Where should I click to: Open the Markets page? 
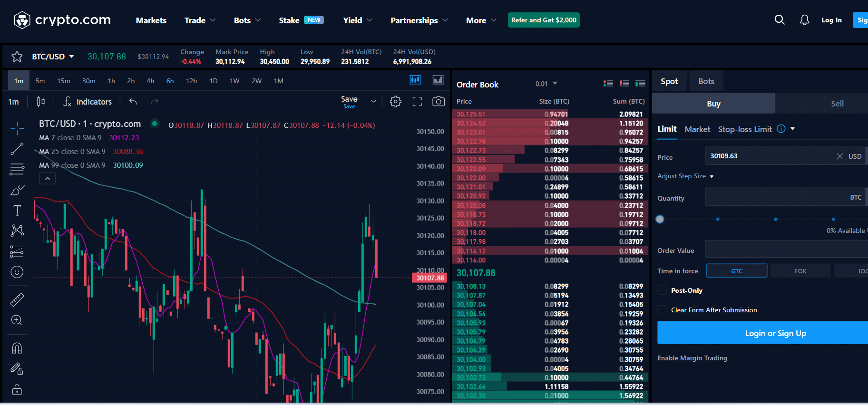click(x=151, y=20)
